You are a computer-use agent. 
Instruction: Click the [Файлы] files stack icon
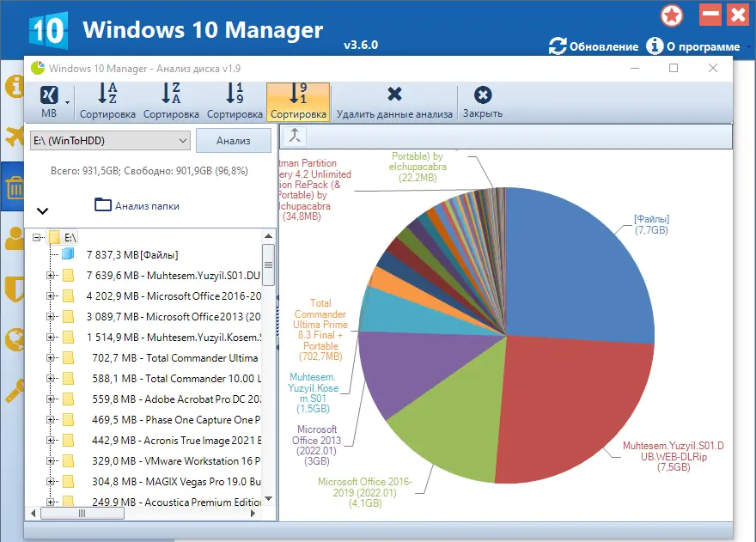69,253
